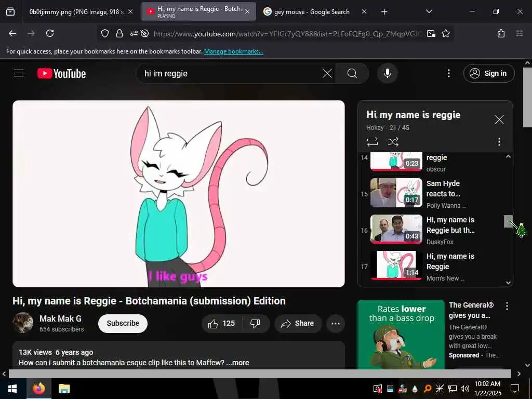Switch to the 0b0tjimmy.png tab
This screenshot has width=532, height=399.
tap(75, 12)
